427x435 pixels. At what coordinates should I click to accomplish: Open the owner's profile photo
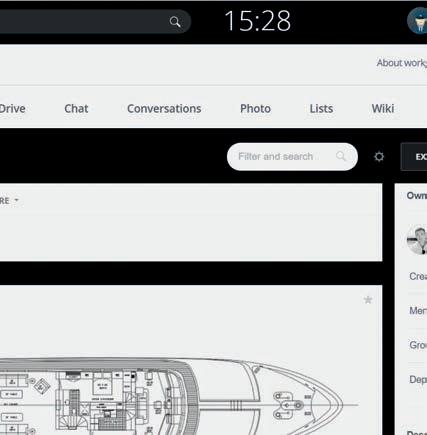(417, 239)
